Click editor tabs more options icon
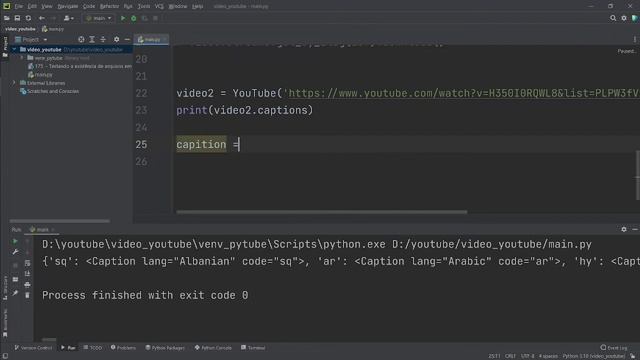Image resolution: width=640 pixels, height=360 pixels. tap(635, 39)
